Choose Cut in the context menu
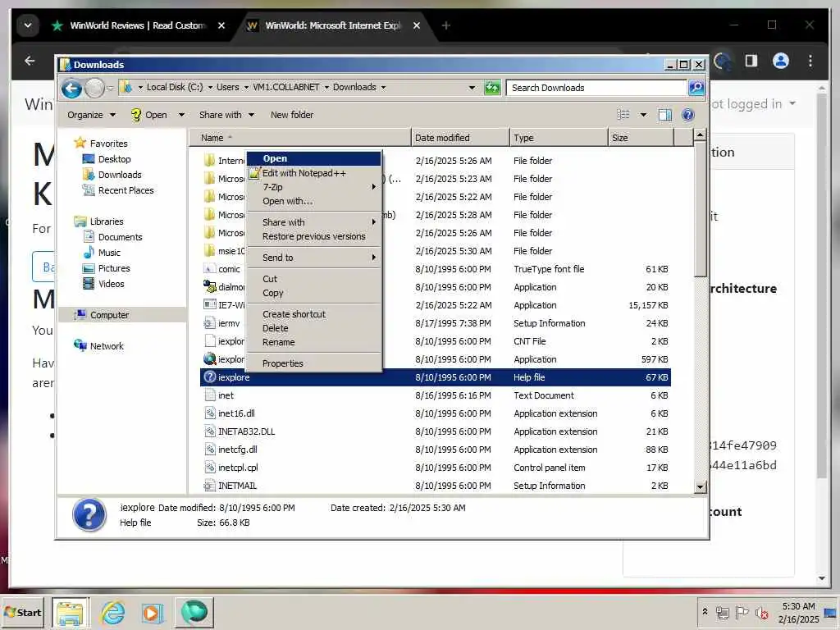The width and height of the screenshot is (840, 630). 314,279
